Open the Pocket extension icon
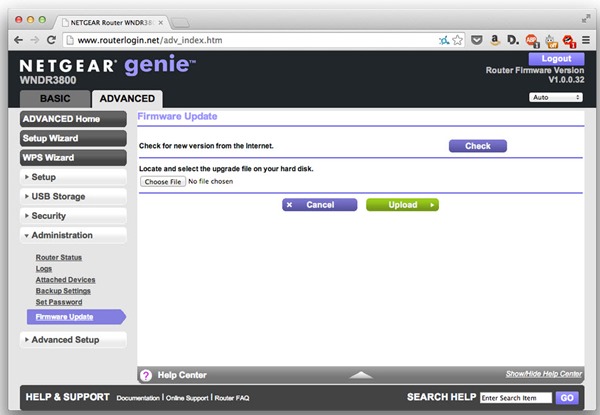The height and width of the screenshot is (415, 600). [x=476, y=40]
